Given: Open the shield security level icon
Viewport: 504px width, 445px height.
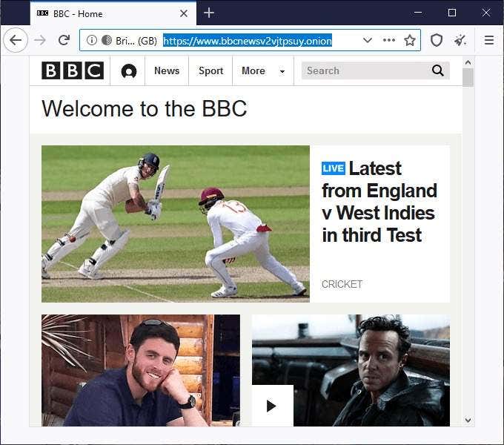Looking at the screenshot, I should point(437,40).
